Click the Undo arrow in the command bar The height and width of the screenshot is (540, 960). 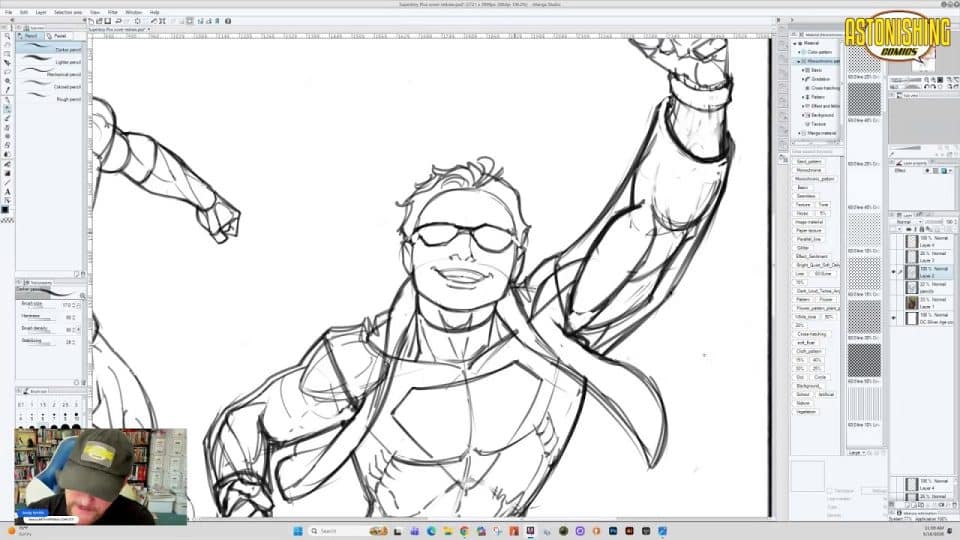(x=119, y=21)
